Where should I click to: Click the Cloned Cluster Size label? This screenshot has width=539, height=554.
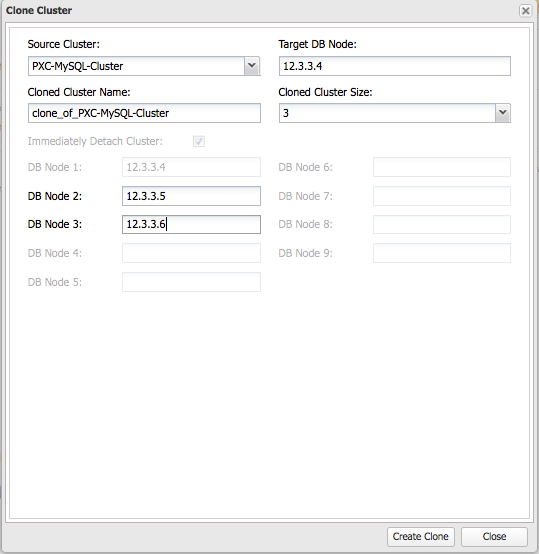[325, 92]
